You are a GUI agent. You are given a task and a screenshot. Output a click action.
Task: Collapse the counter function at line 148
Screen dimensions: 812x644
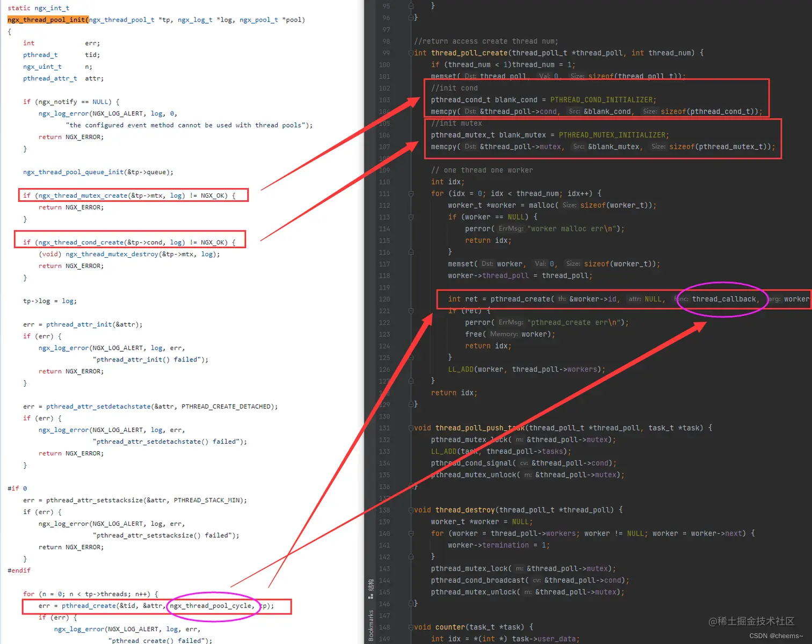click(411, 627)
